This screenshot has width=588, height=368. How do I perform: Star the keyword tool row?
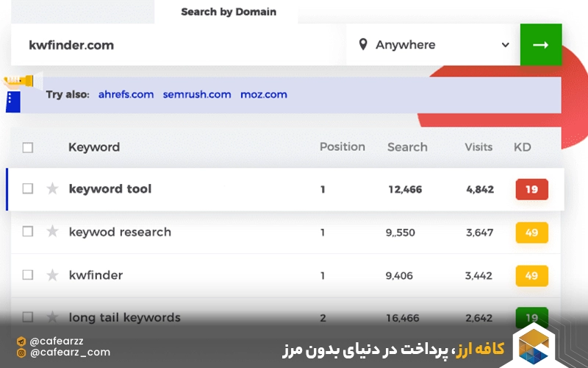tap(52, 188)
